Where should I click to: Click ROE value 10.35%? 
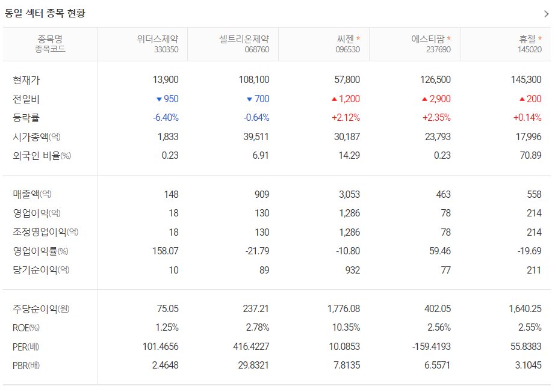click(346, 328)
